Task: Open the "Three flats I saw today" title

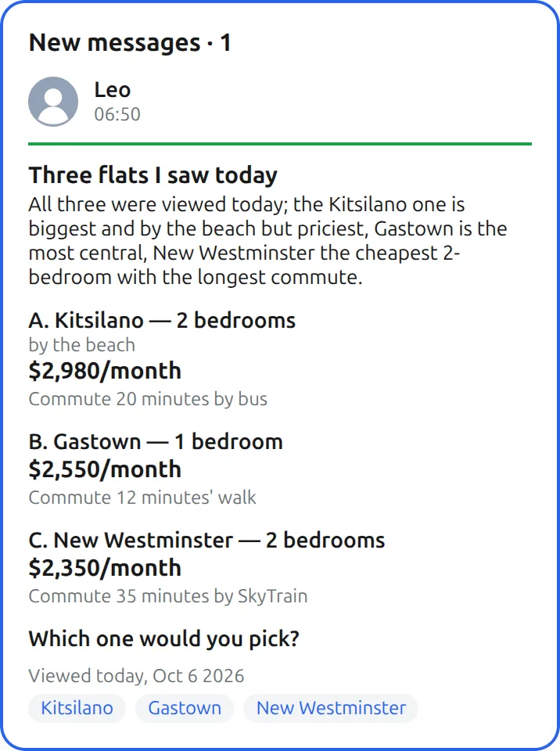Action: [x=153, y=175]
